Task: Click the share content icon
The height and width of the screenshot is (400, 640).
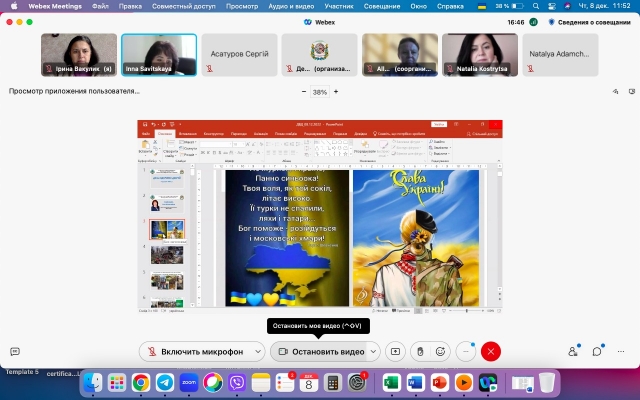Action: click(396, 352)
